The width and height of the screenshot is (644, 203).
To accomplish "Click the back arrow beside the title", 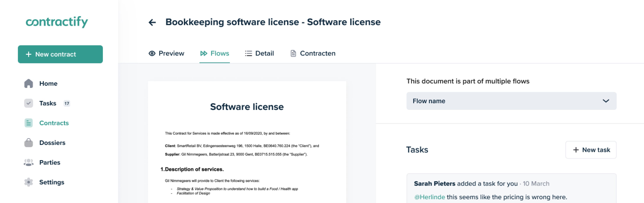I will point(152,22).
